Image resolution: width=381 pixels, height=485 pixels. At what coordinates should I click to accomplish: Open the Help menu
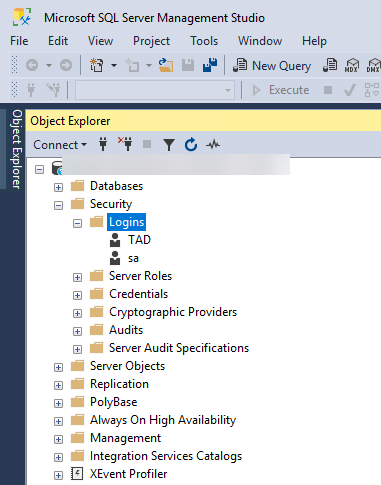point(314,41)
